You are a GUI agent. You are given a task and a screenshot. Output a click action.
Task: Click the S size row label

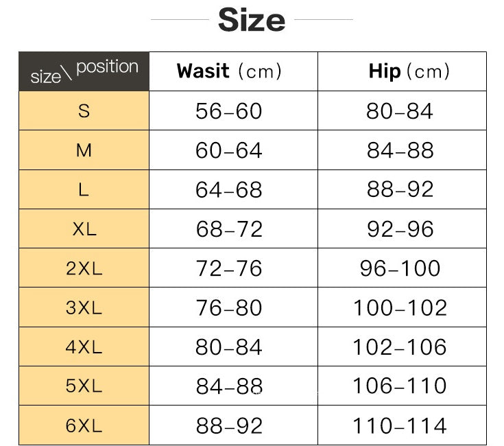click(84, 110)
